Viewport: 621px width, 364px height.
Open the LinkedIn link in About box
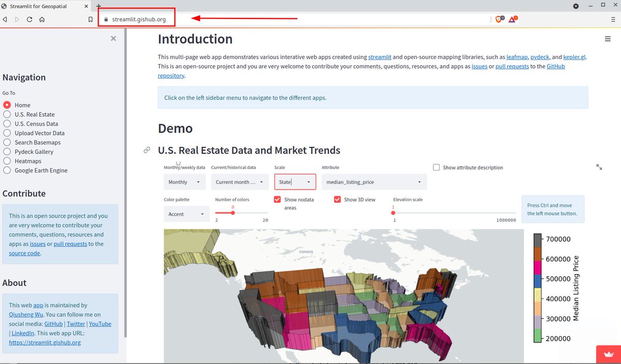click(x=23, y=333)
